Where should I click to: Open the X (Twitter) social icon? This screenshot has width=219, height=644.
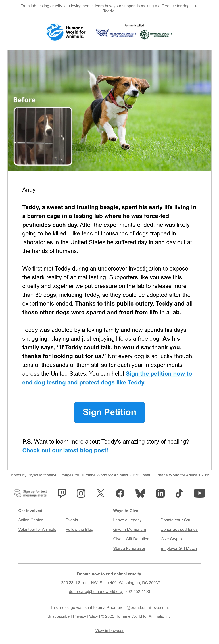coord(101,493)
